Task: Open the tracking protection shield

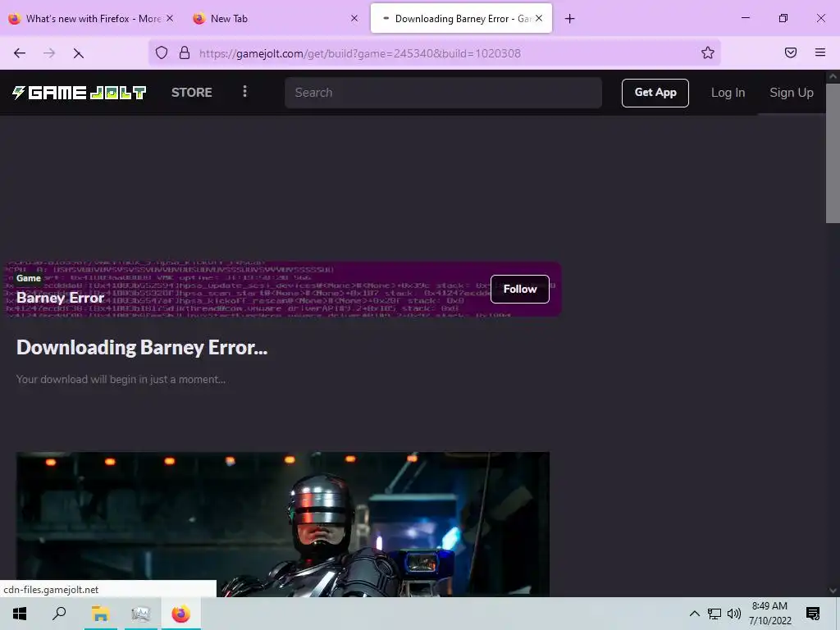Action: pos(162,52)
